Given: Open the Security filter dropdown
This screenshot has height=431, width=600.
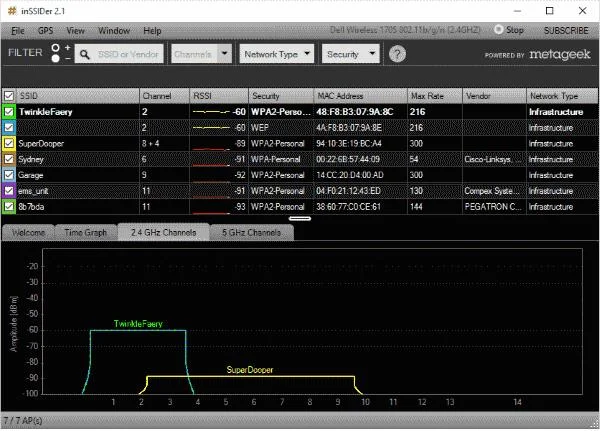Looking at the screenshot, I should (351, 54).
